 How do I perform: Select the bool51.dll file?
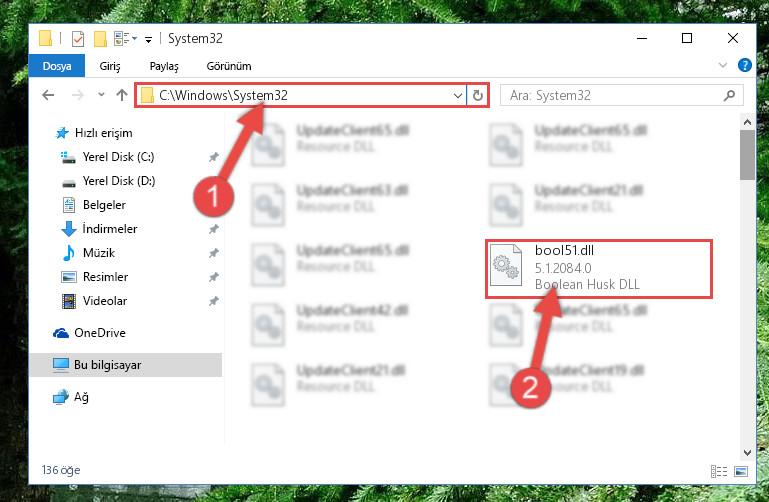click(x=598, y=268)
